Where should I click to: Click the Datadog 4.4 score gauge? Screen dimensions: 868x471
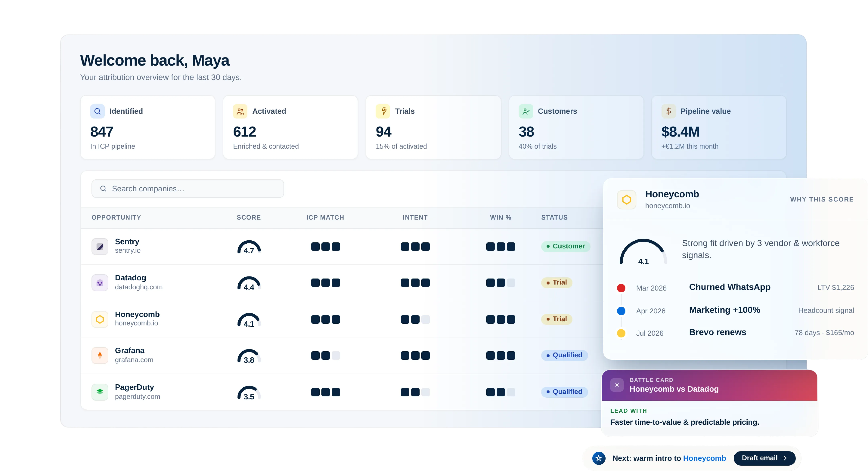click(x=249, y=284)
